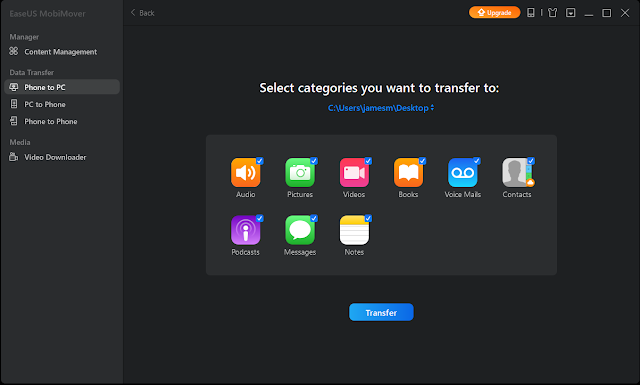Viewport: 640px width, 385px height.
Task: Click the Video Downloader sidebar icon
Action: pyautogui.click(x=14, y=157)
